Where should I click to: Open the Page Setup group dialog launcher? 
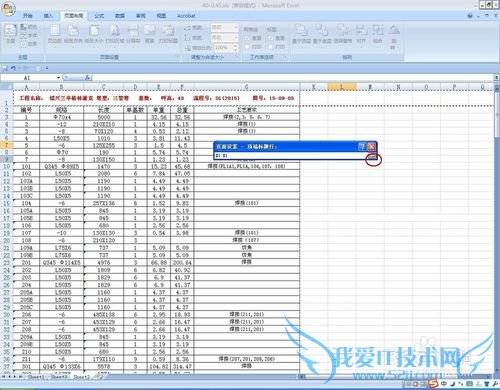click(178, 57)
